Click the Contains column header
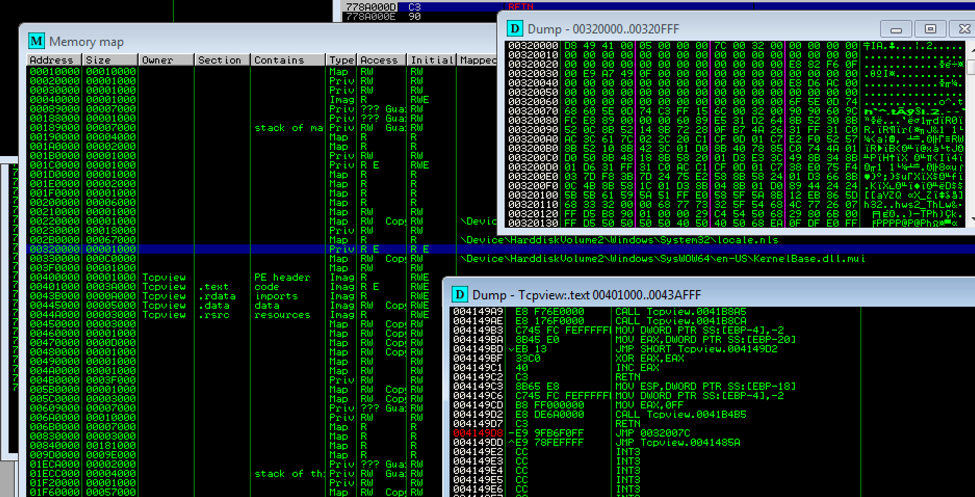The image size is (975, 497). [x=288, y=60]
